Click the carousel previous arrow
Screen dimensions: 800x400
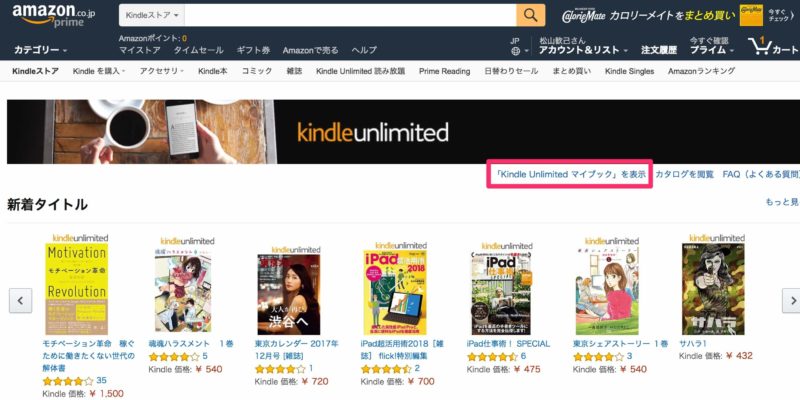[20, 301]
